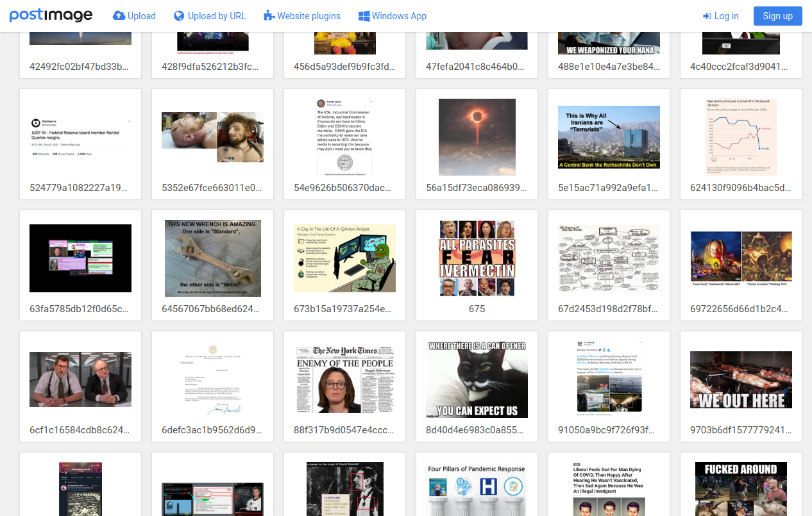The height and width of the screenshot is (516, 812).
Task: Click filename 6cf1c16584cdb8c624
Action: click(x=80, y=430)
